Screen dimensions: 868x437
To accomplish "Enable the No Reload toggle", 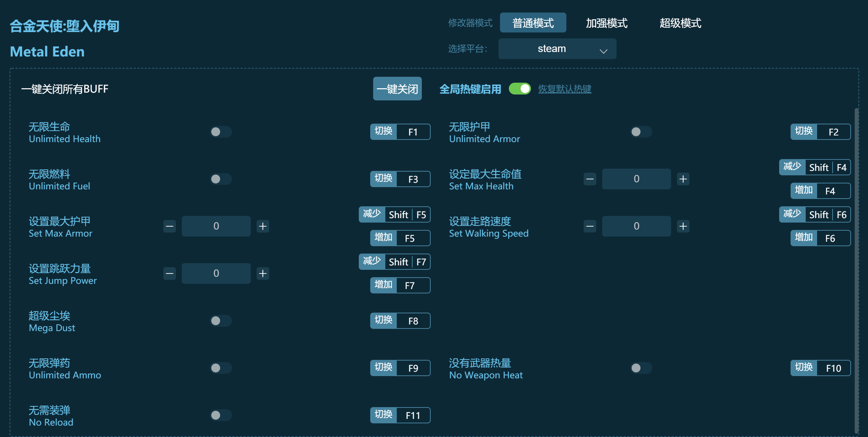I will [x=221, y=415].
